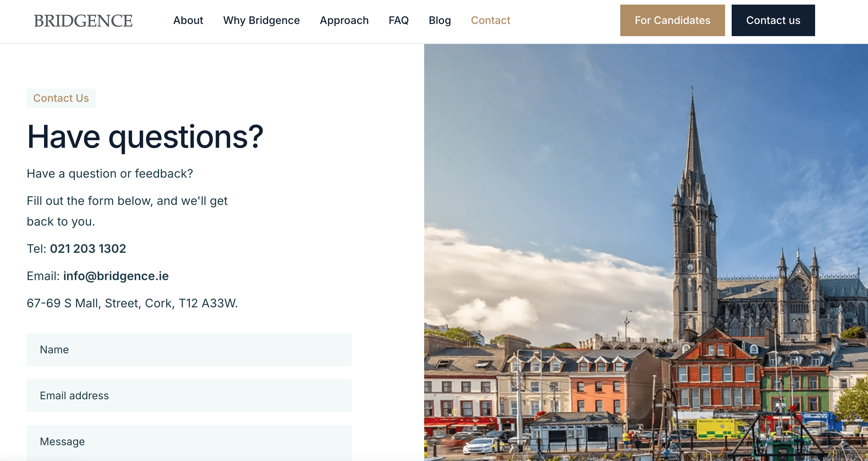The image size is (868, 461).
Task: Click the info@bridgence.ie email link
Action: coord(116,276)
